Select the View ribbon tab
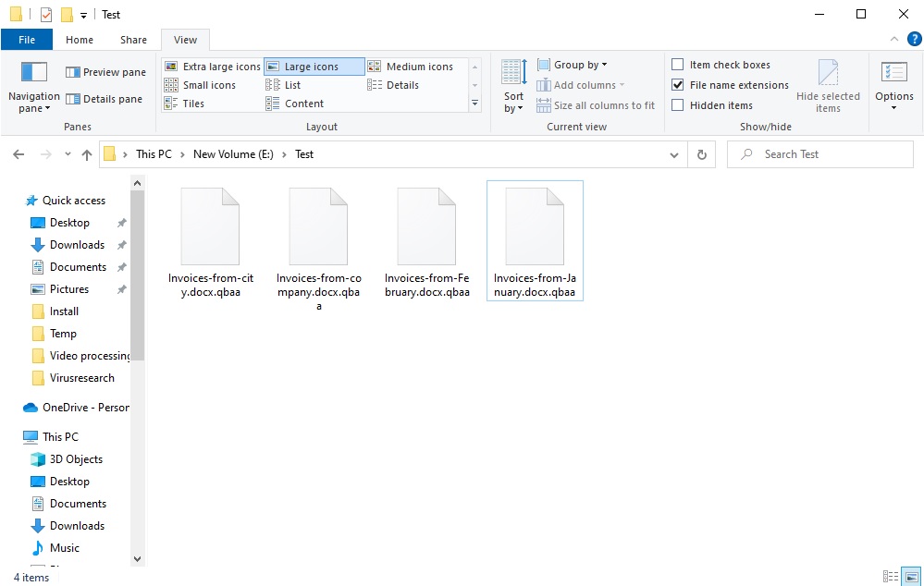This screenshot has width=924, height=586. (x=185, y=40)
